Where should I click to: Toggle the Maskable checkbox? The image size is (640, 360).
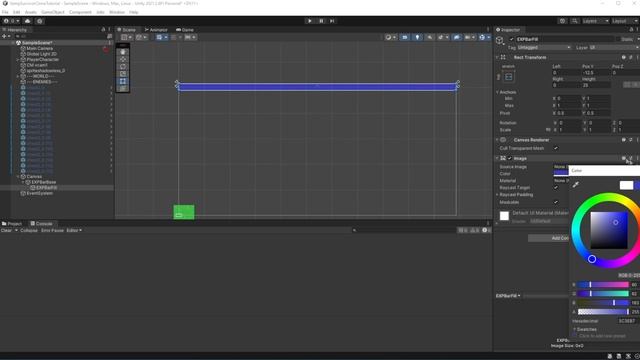[556, 202]
